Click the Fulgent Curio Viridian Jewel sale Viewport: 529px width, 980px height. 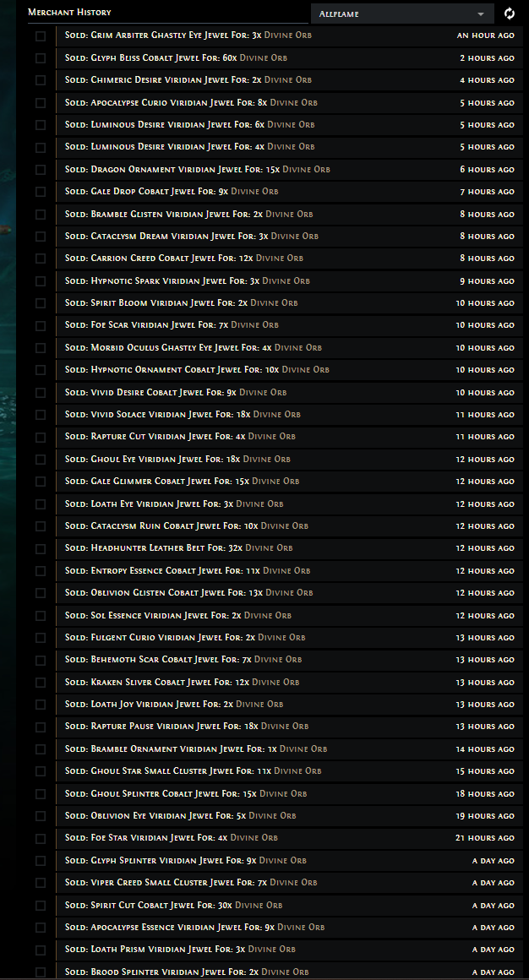[x=290, y=638]
